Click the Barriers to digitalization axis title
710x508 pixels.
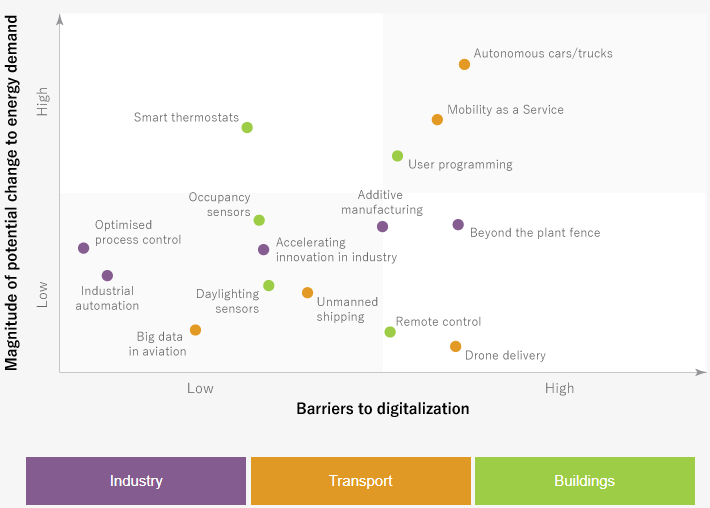[x=382, y=408]
